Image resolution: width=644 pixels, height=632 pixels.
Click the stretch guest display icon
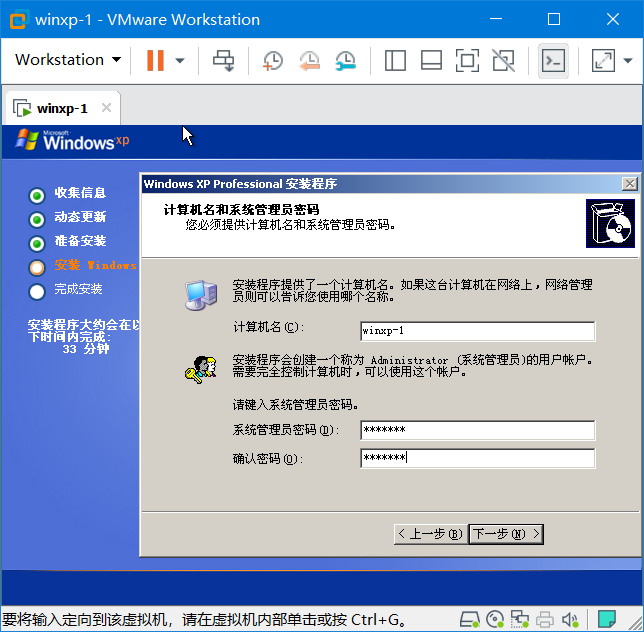[603, 61]
